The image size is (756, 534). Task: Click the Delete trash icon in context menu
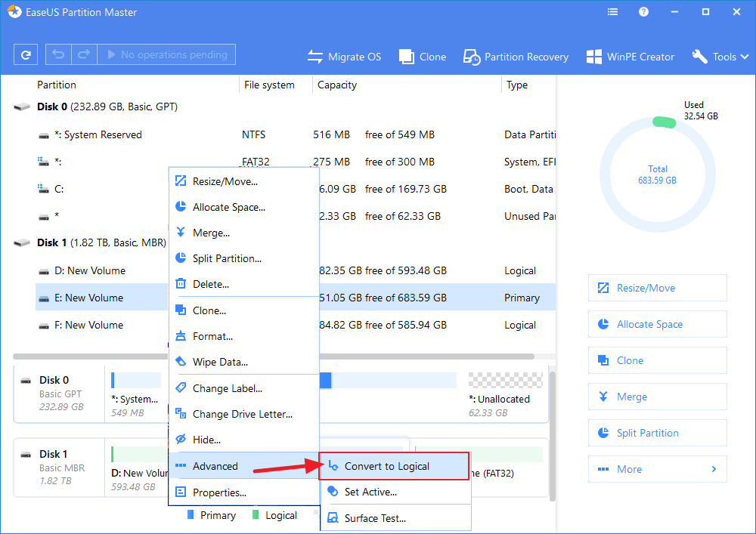pos(181,283)
